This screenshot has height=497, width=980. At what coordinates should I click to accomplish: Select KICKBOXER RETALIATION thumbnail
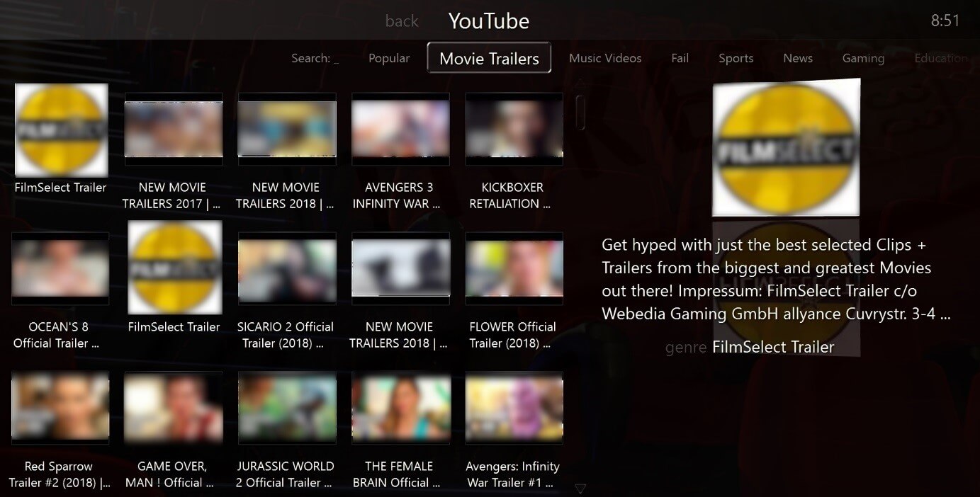[x=514, y=129]
